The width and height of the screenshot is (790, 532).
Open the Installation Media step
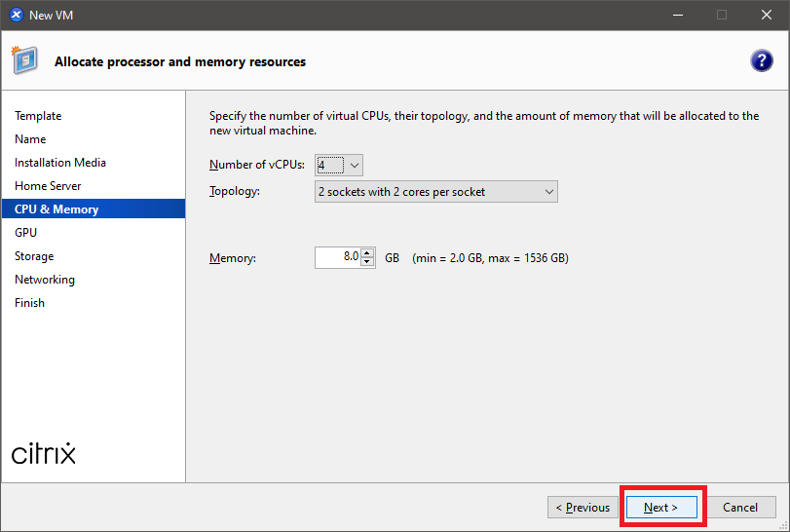(x=60, y=163)
